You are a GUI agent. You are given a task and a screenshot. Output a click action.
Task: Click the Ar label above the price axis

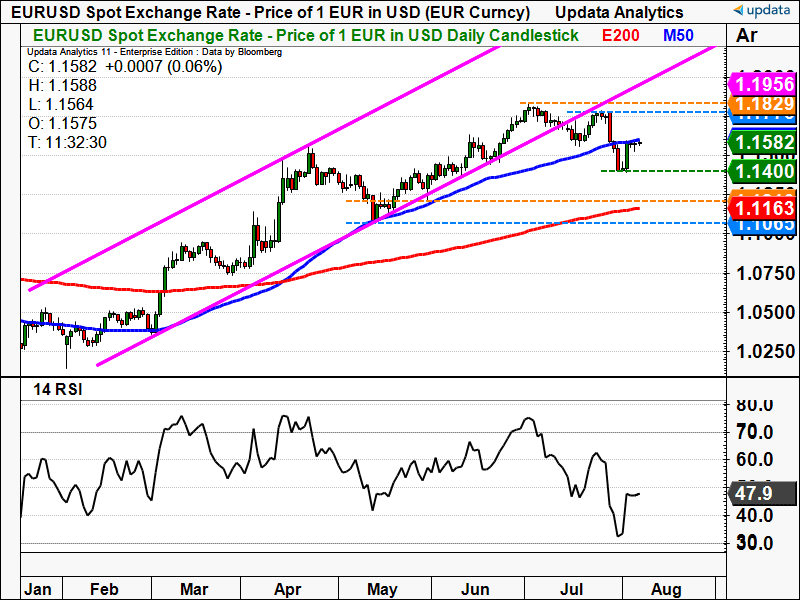tap(747, 35)
